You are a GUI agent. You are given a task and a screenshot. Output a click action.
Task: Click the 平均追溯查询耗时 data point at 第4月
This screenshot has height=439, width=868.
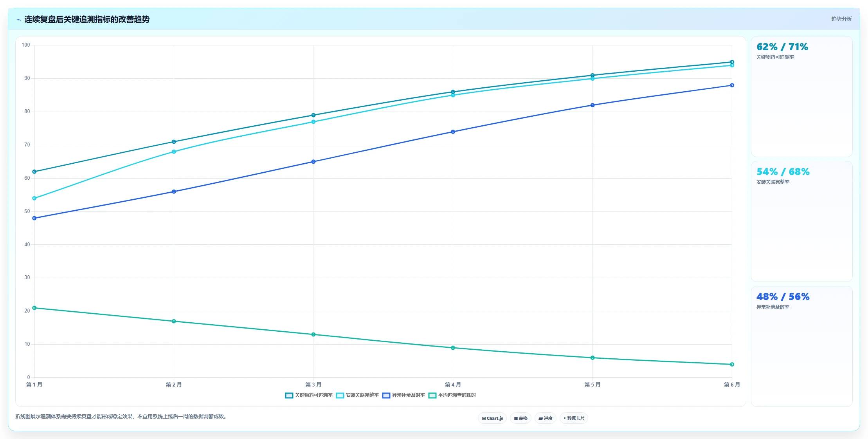pos(453,348)
